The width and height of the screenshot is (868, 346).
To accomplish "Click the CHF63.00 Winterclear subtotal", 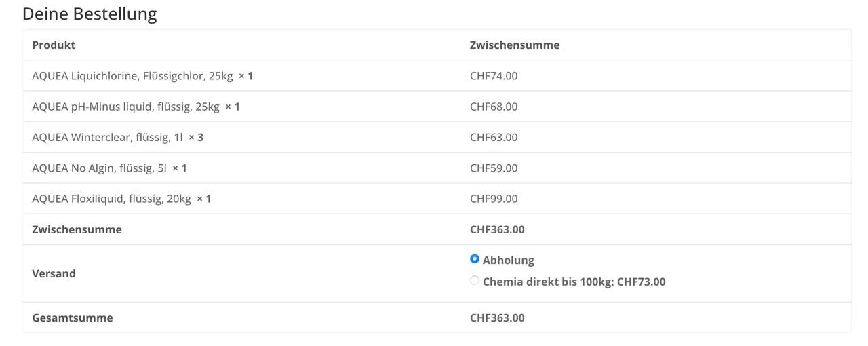I will point(494,137).
